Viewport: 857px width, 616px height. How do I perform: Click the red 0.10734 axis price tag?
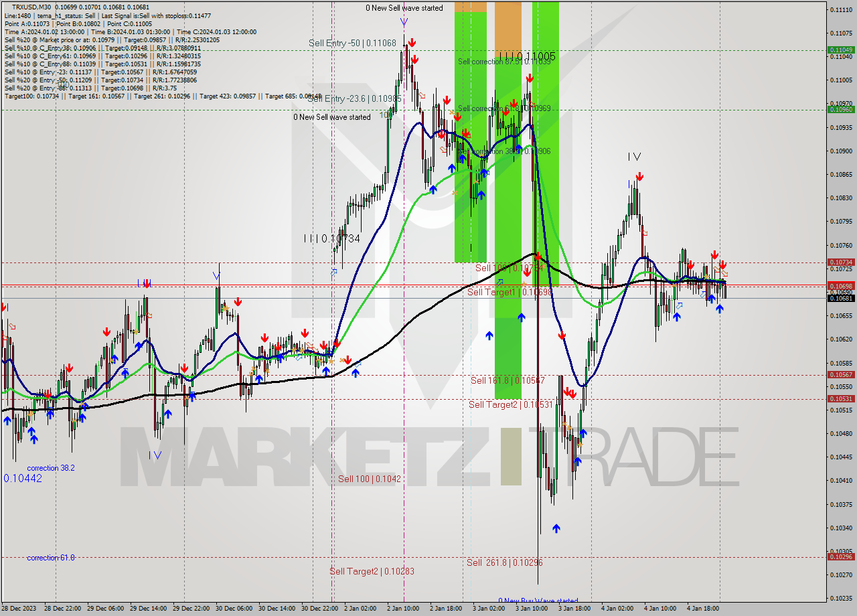841,262
